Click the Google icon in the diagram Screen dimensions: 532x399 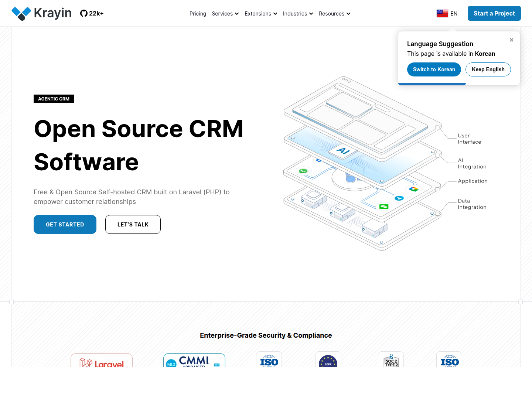click(x=413, y=189)
